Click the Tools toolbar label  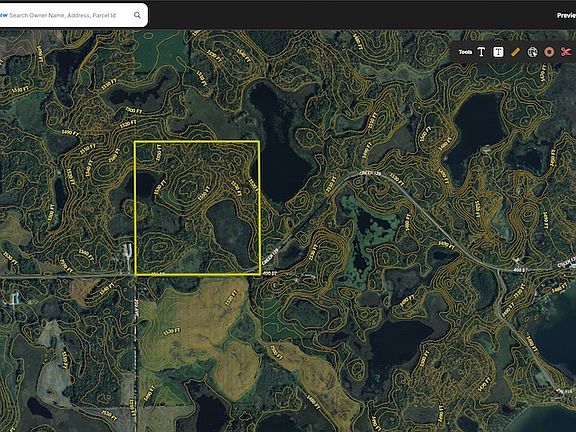click(465, 52)
